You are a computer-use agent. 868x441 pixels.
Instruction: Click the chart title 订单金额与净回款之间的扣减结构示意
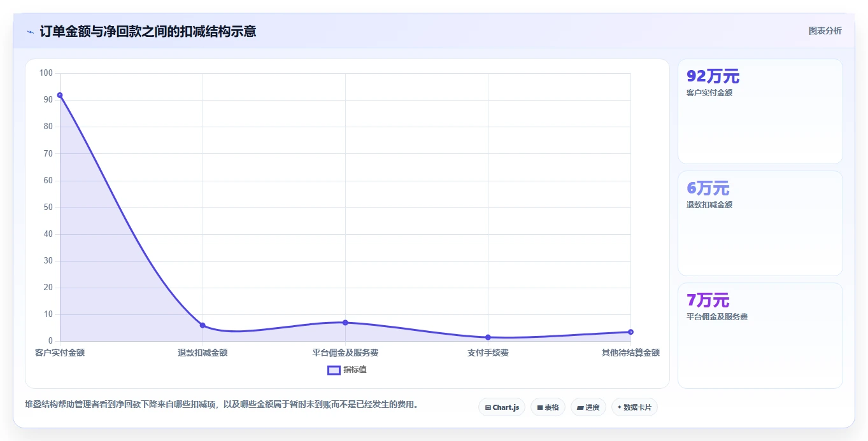pyautogui.click(x=148, y=31)
